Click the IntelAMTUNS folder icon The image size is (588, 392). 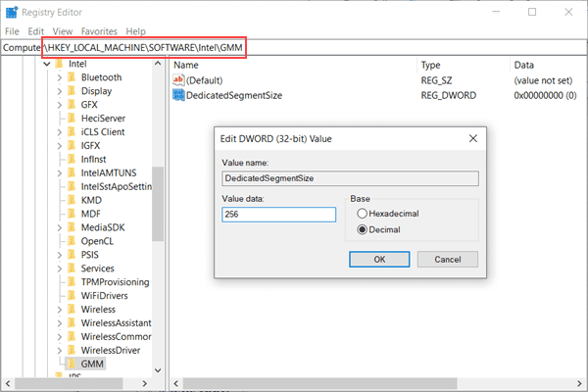point(72,172)
